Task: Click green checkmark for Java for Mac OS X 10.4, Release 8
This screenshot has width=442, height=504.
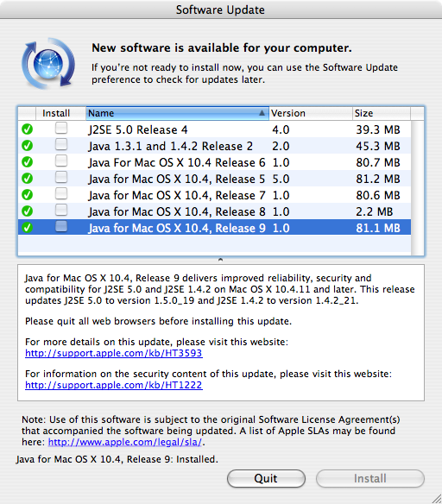Action: click(x=28, y=211)
